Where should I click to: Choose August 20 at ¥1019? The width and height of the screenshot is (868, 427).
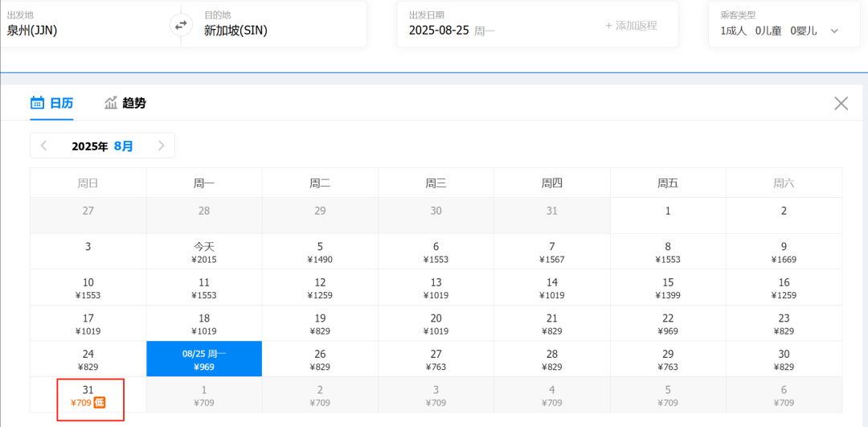(x=436, y=323)
